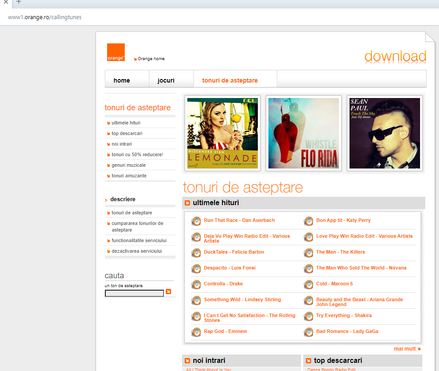Click tone icon beside Bon App tit
Viewport: 439px width, 371px height.
point(308,221)
